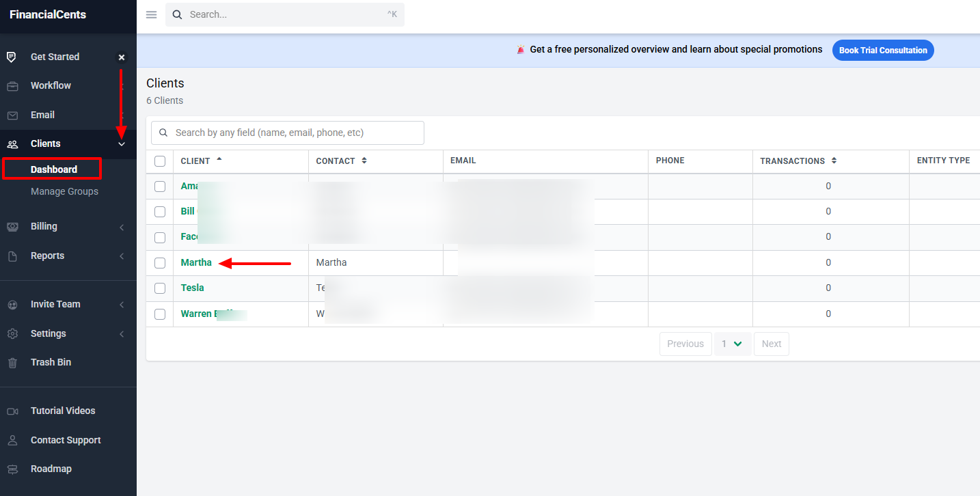This screenshot has height=496, width=980.
Task: Open the Roadmap sidebar icon
Action: click(12, 469)
